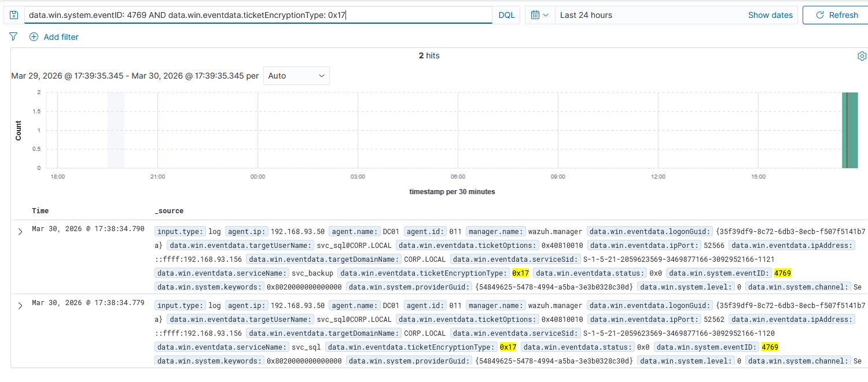Click ipPort value 52566
The height and width of the screenshot is (382, 868).
pos(713,245)
